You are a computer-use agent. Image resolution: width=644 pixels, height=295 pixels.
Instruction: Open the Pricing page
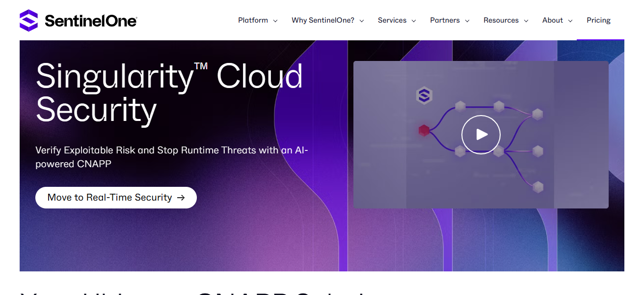[598, 20]
